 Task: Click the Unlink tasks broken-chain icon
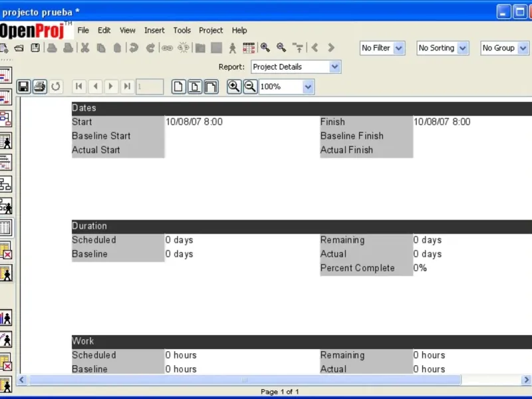point(184,48)
